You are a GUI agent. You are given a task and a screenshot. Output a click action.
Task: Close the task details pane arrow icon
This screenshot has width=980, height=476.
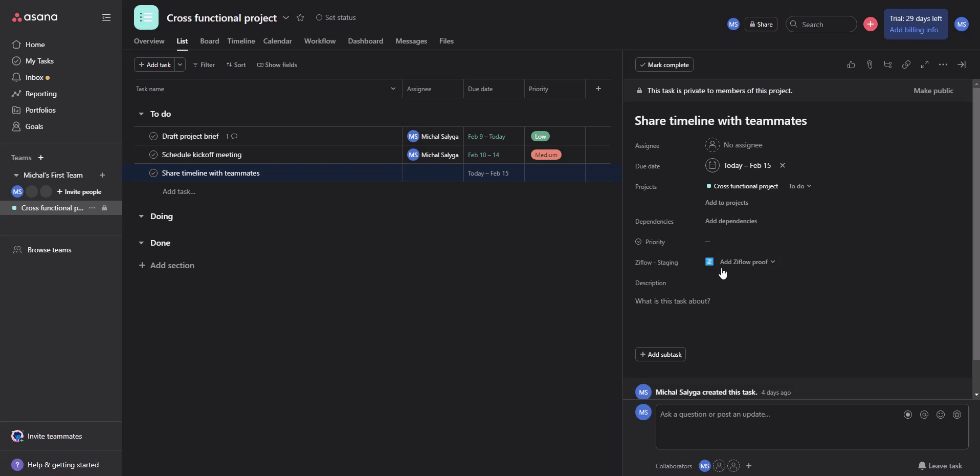(x=961, y=64)
